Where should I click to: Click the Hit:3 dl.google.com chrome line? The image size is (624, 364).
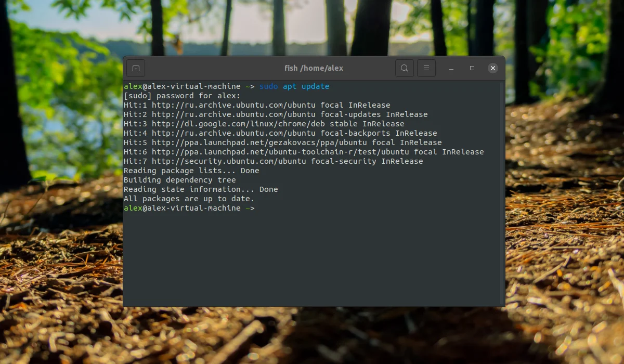coord(264,124)
